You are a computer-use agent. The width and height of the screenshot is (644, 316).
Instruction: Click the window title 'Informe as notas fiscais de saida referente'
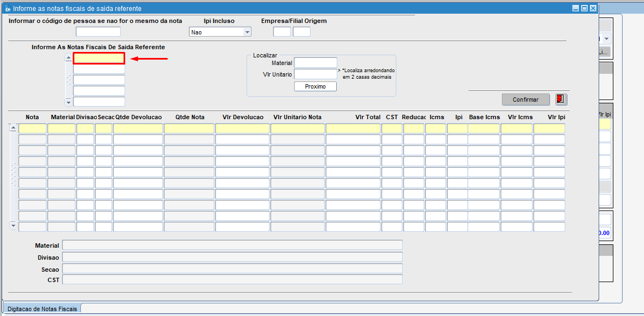tap(78, 8)
